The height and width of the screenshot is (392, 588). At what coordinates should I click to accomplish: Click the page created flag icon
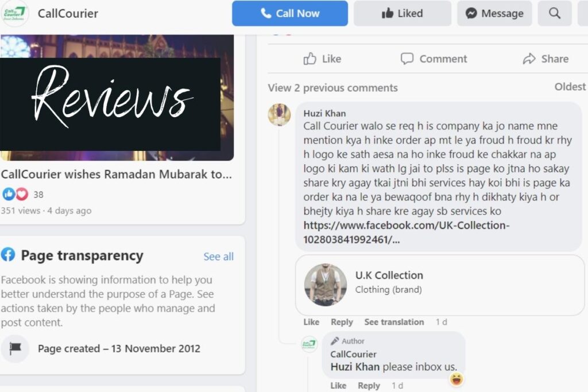pyautogui.click(x=16, y=348)
